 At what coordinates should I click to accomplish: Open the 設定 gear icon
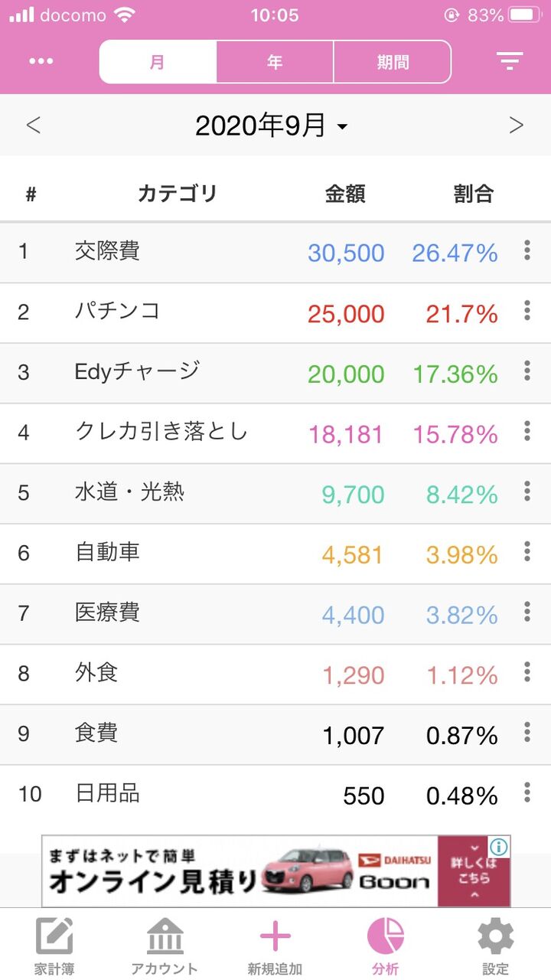pos(496,937)
